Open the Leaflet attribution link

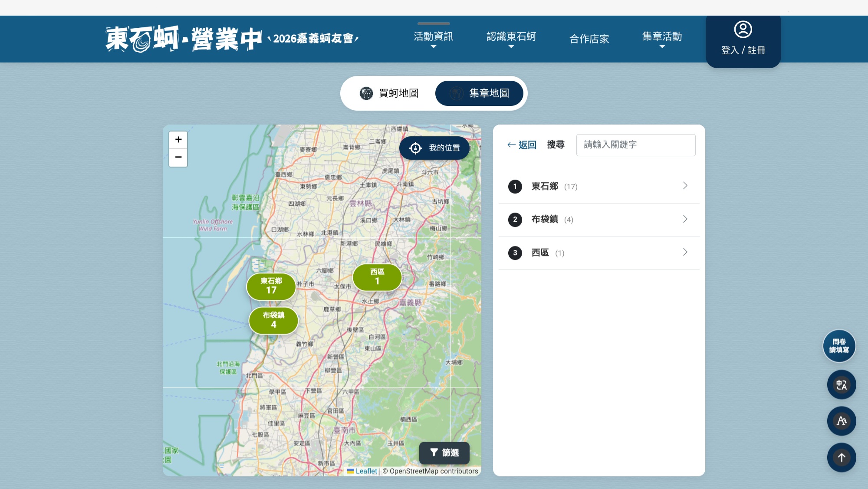click(366, 471)
